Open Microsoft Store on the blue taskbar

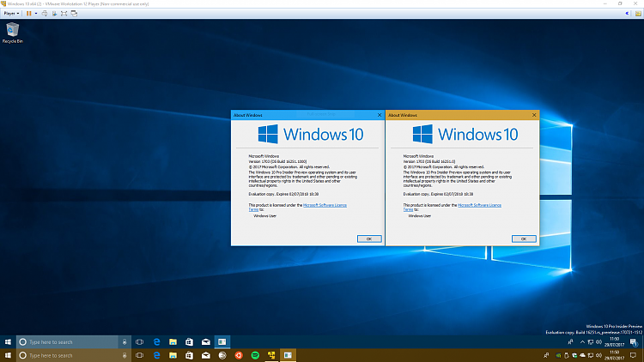click(190, 342)
